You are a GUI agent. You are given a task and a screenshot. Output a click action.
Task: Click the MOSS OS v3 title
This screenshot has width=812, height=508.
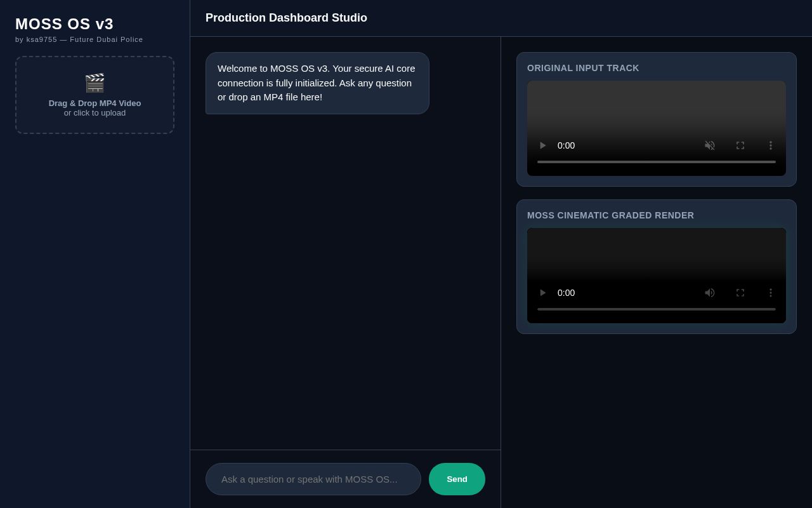click(64, 24)
